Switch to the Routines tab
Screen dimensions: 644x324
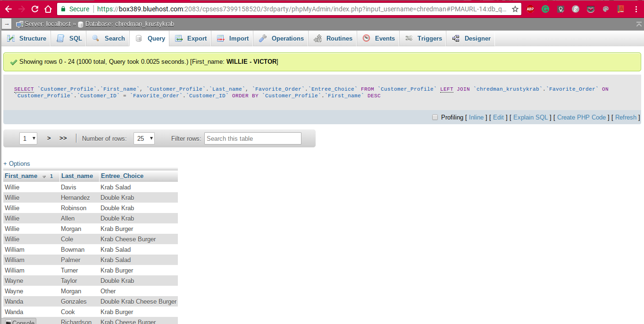(x=333, y=39)
